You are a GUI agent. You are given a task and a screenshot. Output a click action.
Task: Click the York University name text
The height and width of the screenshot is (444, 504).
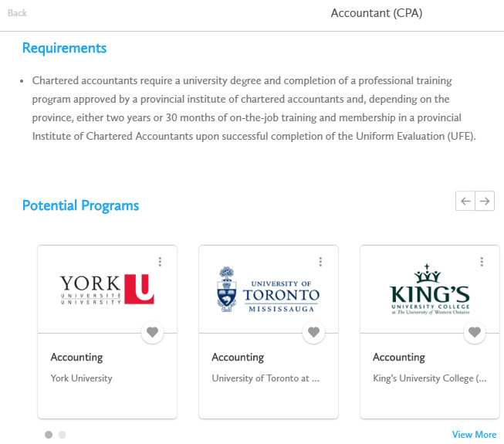[x=81, y=378]
